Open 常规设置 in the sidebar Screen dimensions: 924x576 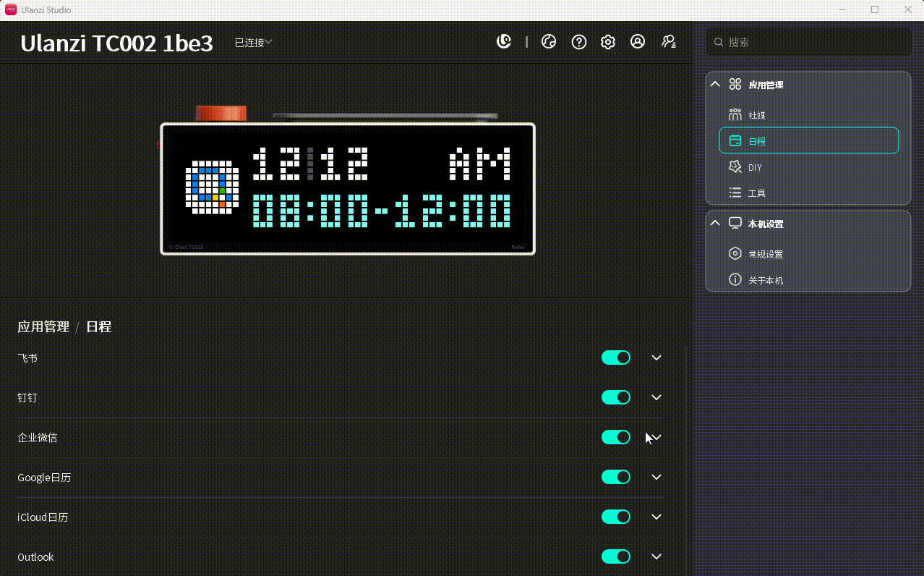(x=808, y=254)
